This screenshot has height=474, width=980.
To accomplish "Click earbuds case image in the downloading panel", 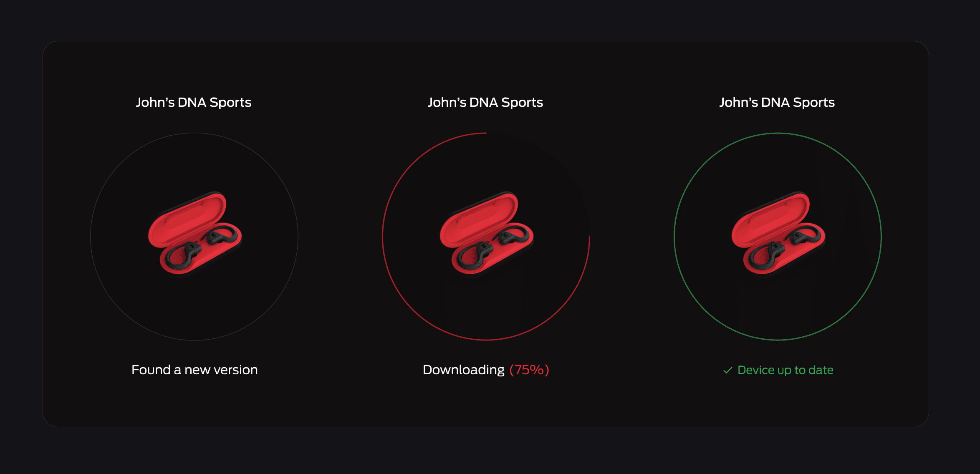I will [x=486, y=234].
